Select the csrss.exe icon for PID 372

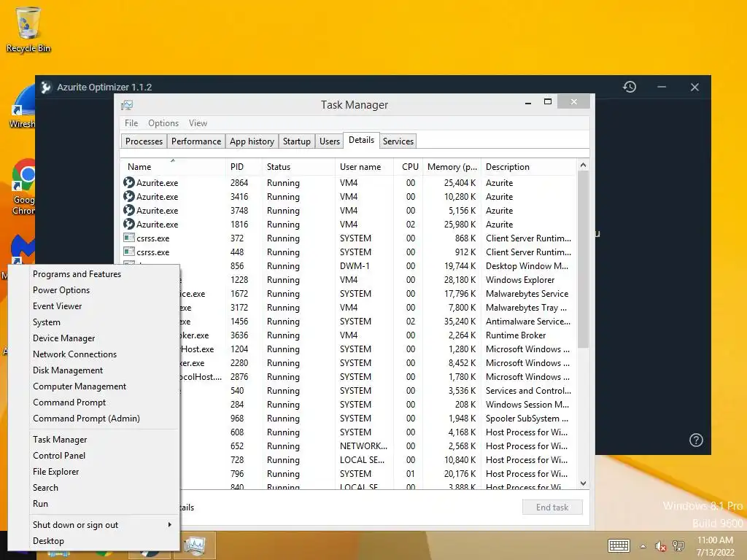pos(128,238)
